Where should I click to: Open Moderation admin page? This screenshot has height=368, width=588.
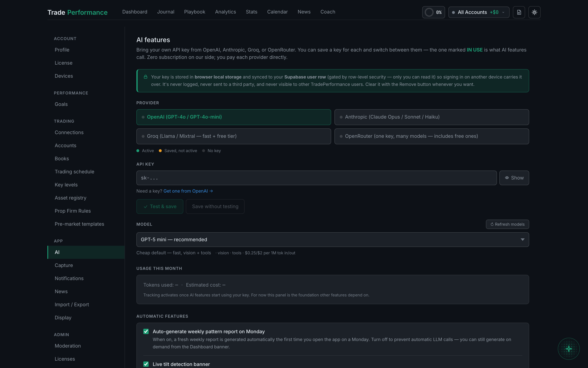[86, 346]
